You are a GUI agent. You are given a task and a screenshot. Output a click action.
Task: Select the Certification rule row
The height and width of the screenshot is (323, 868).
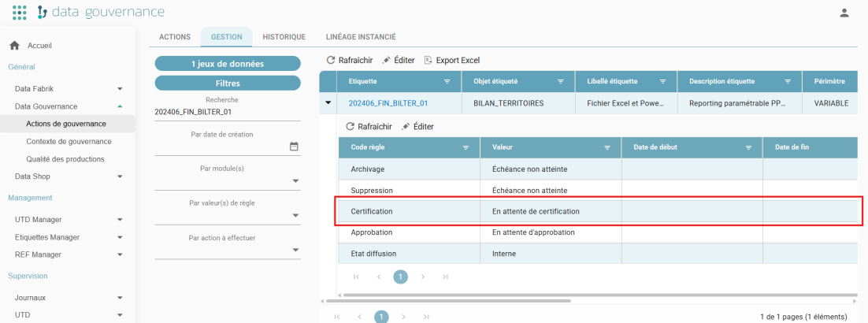tap(598, 211)
